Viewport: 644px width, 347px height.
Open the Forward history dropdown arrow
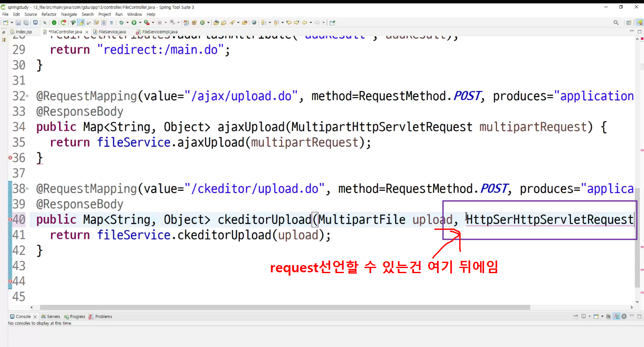(323, 23)
